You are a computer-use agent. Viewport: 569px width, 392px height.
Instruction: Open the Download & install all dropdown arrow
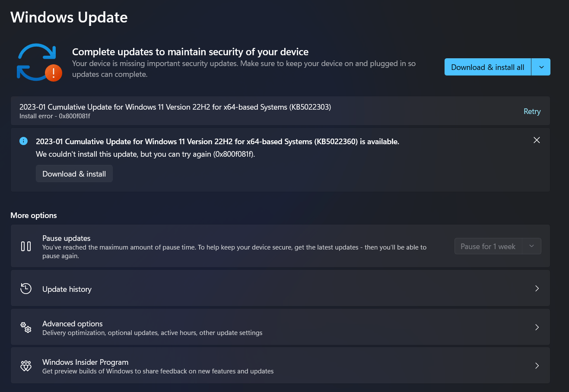541,67
